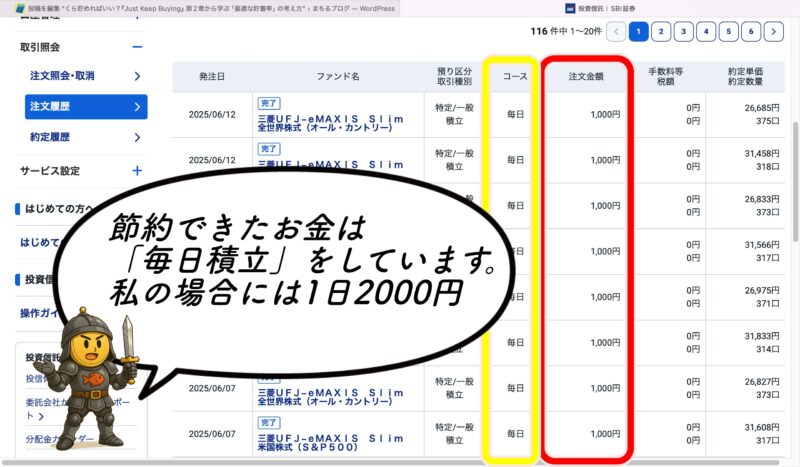Click 完了 badge in first 2025/06/12 row

[269, 103]
